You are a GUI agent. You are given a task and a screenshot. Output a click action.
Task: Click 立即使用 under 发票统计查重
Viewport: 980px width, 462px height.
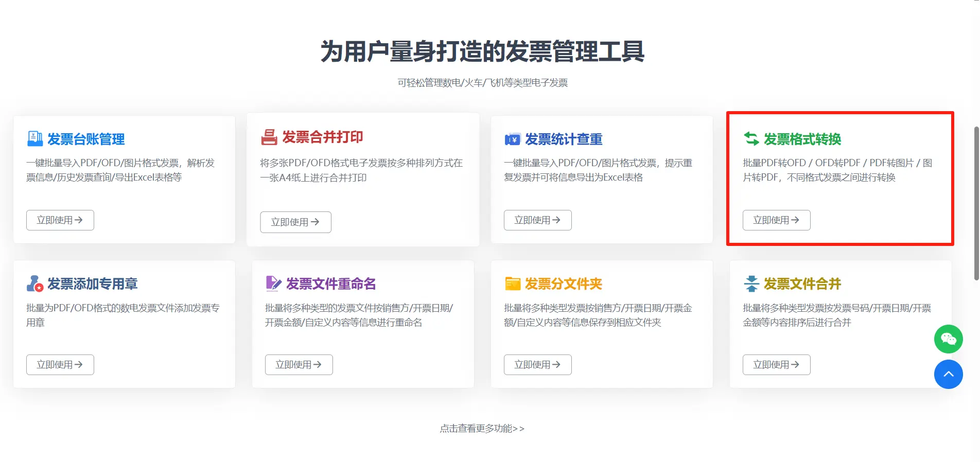point(537,220)
